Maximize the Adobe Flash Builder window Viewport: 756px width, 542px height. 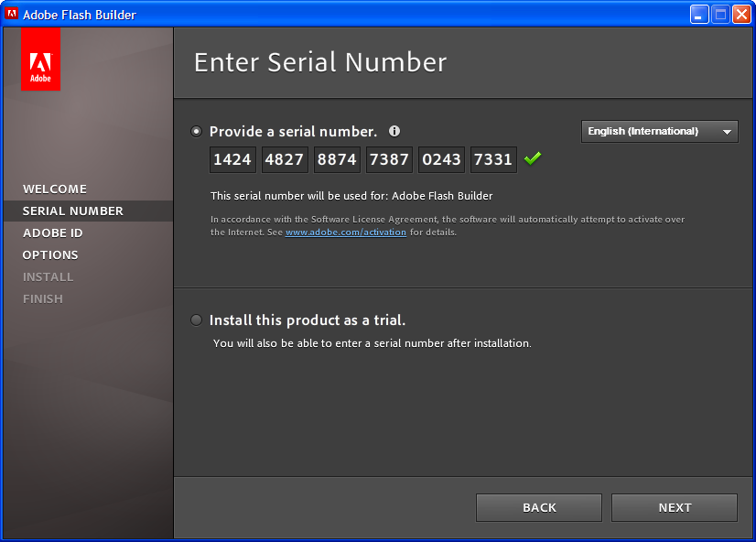click(720, 14)
